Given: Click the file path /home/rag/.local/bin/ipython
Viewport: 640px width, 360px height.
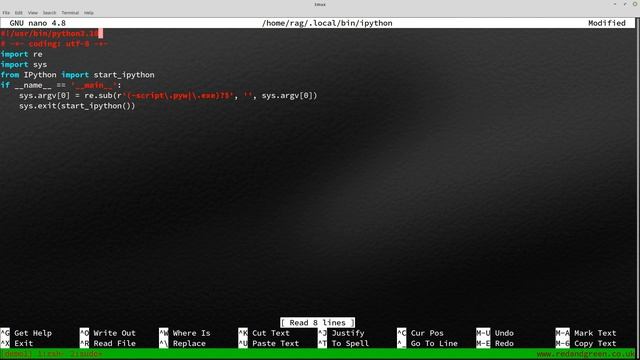Looking at the screenshot, I should point(327,23).
